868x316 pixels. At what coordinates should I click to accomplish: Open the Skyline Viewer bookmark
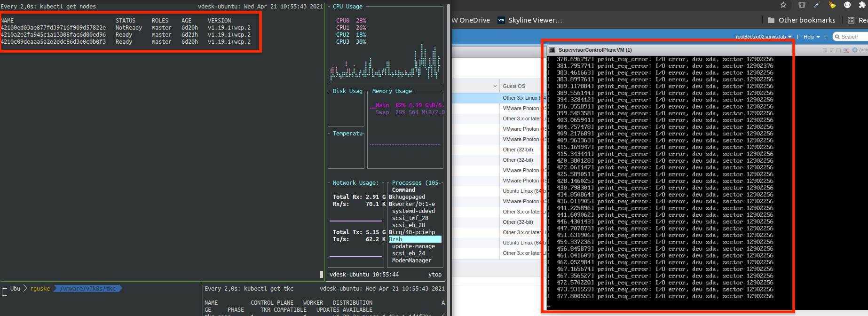pos(530,20)
